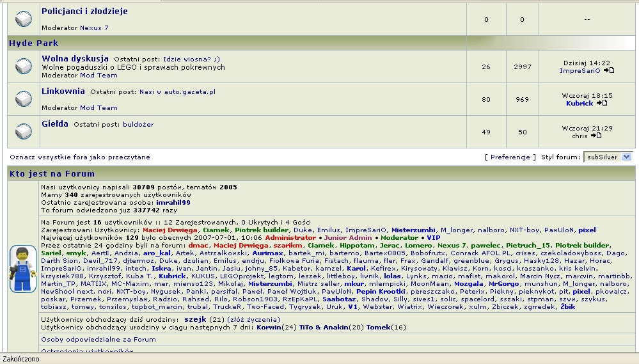This screenshot has height=364, width=639.
Task: Click the forum icon beside Linkownia
Action: pyautogui.click(x=24, y=99)
